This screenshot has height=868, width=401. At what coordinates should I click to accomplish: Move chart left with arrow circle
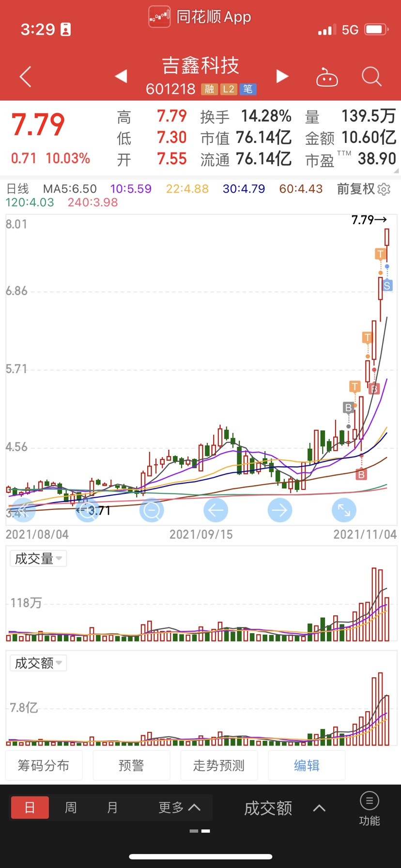tap(216, 510)
